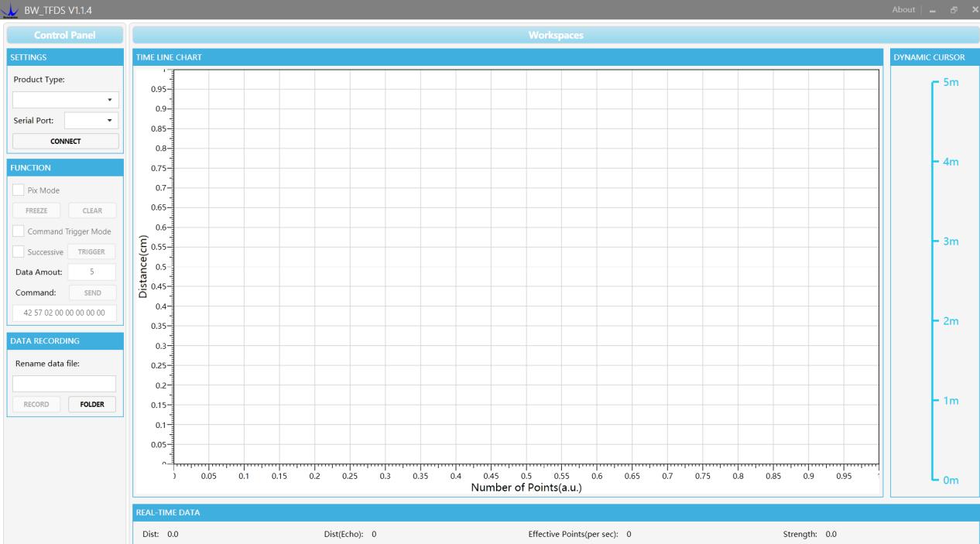Enable the Pix Mode checkbox
This screenshot has height=544, width=980.
coord(19,190)
